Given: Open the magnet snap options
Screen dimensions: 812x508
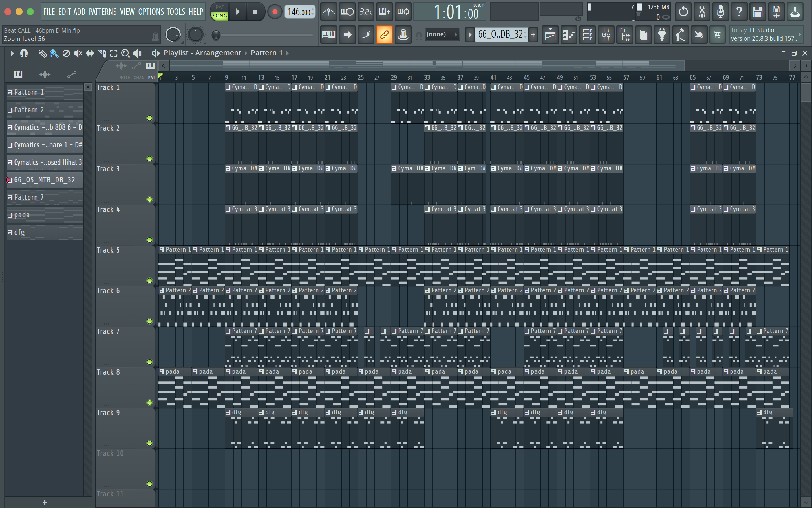Looking at the screenshot, I should [24, 53].
